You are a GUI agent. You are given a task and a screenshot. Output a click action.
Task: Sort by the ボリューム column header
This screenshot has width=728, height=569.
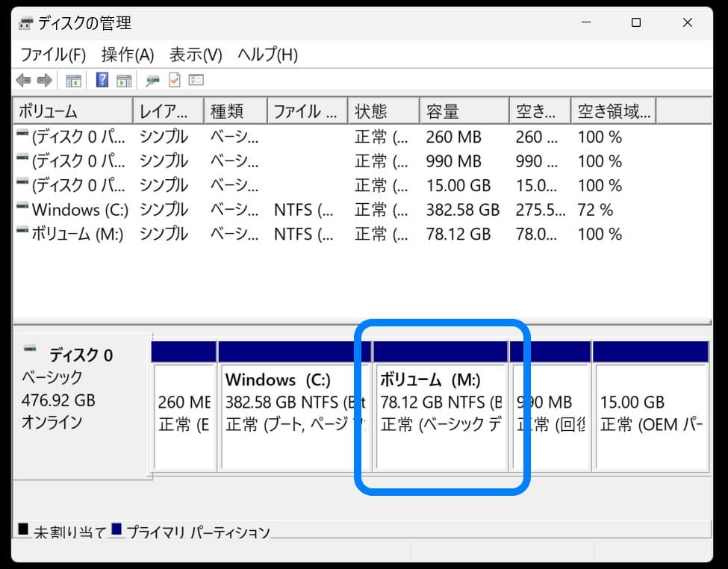(x=73, y=111)
